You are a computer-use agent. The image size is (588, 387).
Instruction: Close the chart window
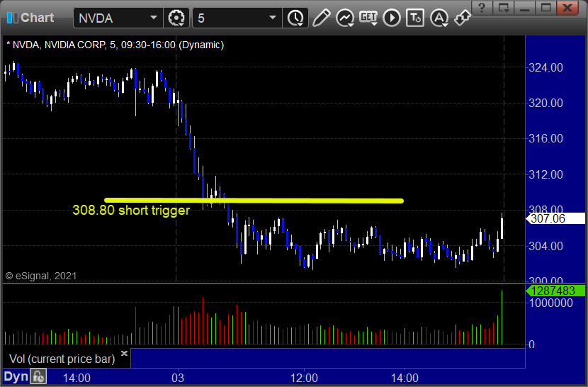point(567,8)
